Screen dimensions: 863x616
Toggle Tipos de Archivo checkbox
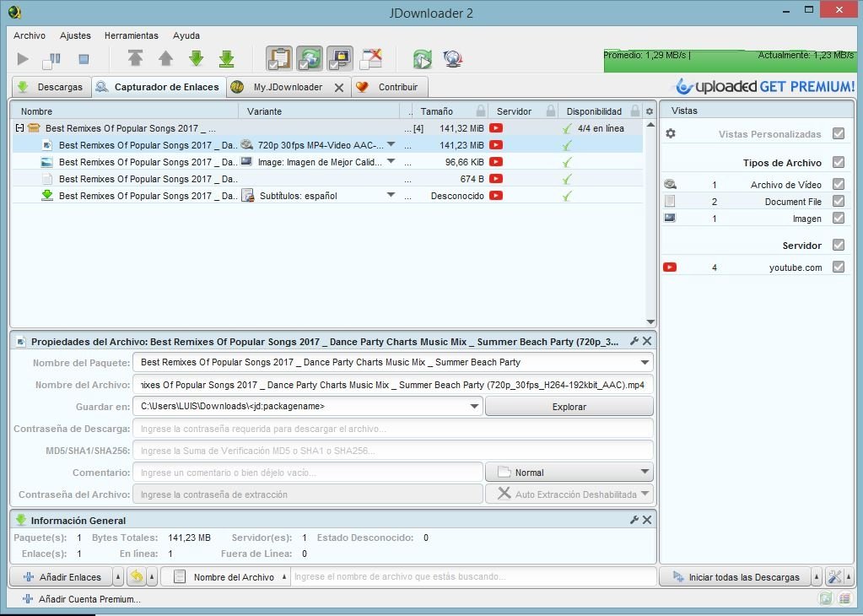pyautogui.click(x=839, y=162)
